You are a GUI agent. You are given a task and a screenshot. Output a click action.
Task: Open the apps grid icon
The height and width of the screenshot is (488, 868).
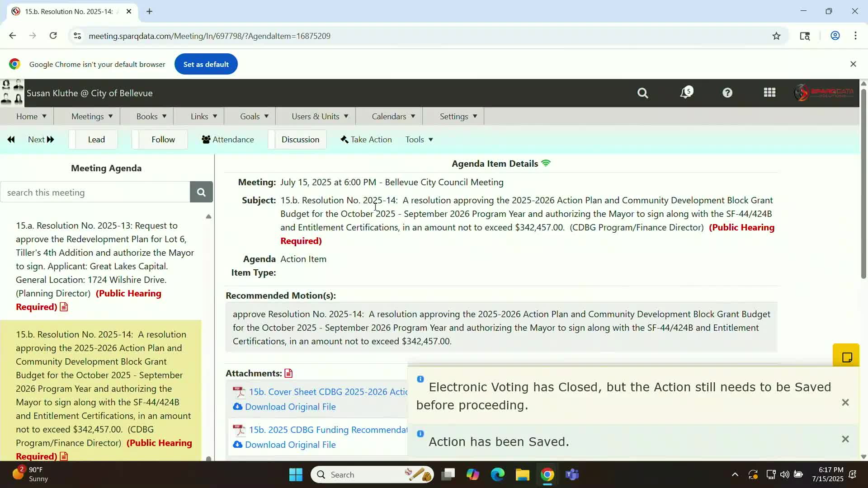point(769,93)
